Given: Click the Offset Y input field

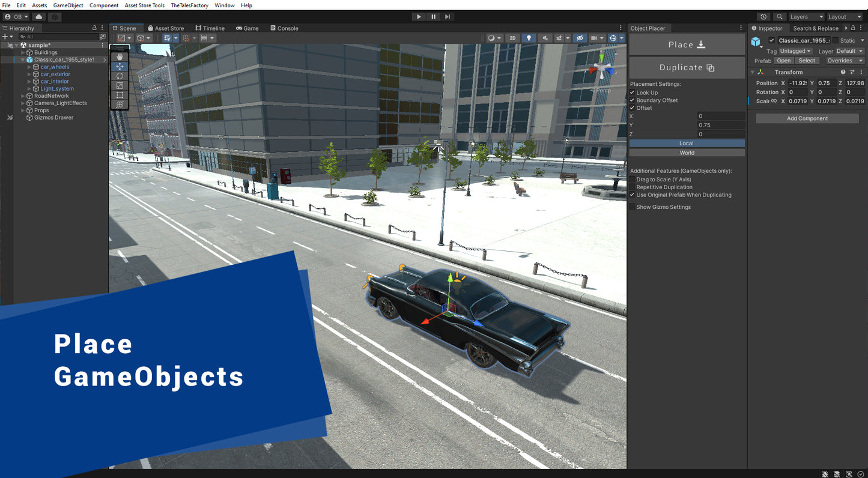Looking at the screenshot, I should pyautogui.click(x=721, y=125).
